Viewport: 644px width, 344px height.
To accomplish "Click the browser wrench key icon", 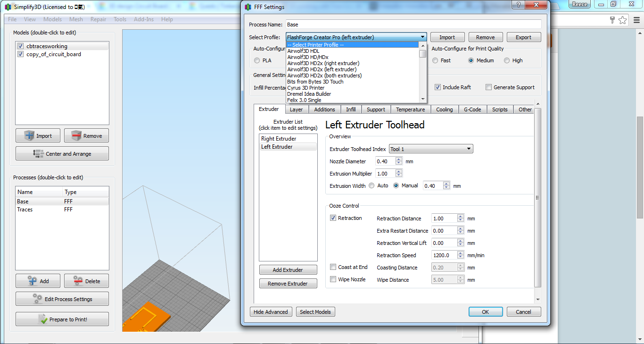I will point(612,20).
